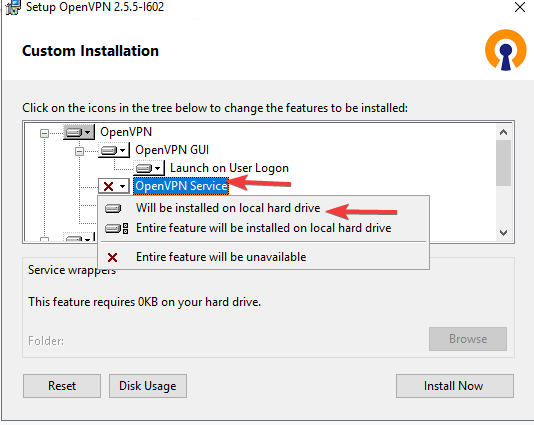
Task: Select the OpenVPN root tree label
Action: pos(126,132)
